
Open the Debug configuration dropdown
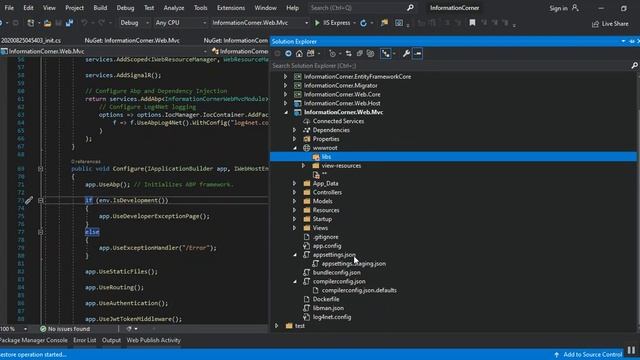tap(134, 23)
